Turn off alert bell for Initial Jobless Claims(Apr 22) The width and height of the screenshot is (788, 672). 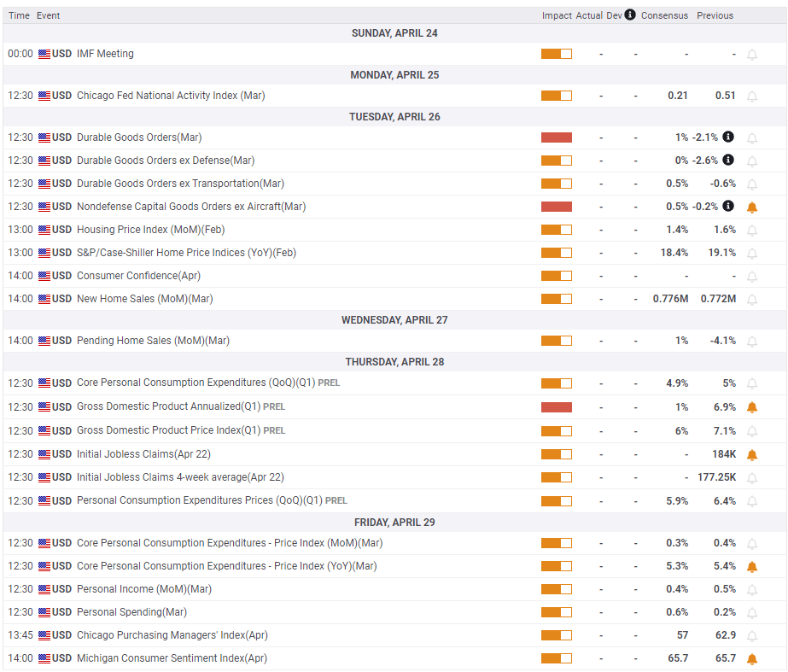tap(752, 455)
